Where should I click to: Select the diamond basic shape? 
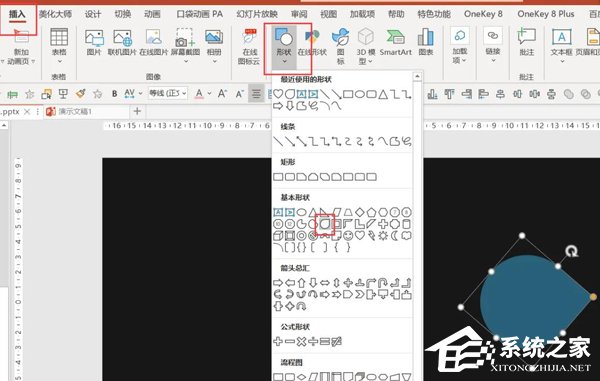[360, 212]
